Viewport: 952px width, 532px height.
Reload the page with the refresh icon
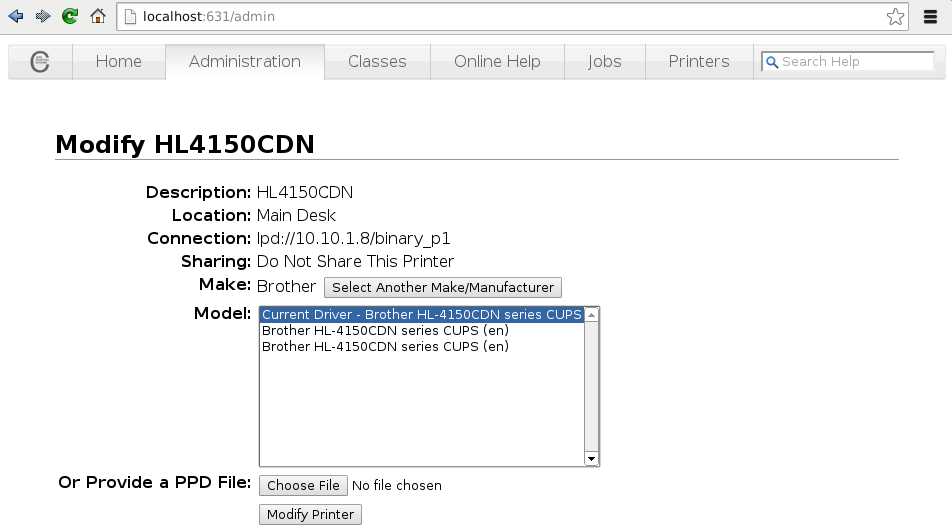[x=70, y=16]
